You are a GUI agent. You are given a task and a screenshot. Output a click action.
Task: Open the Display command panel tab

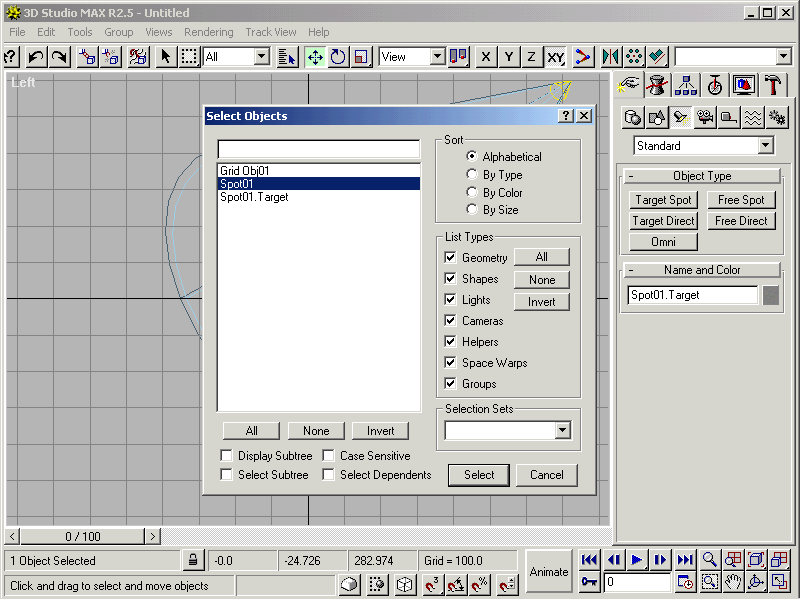[743, 85]
